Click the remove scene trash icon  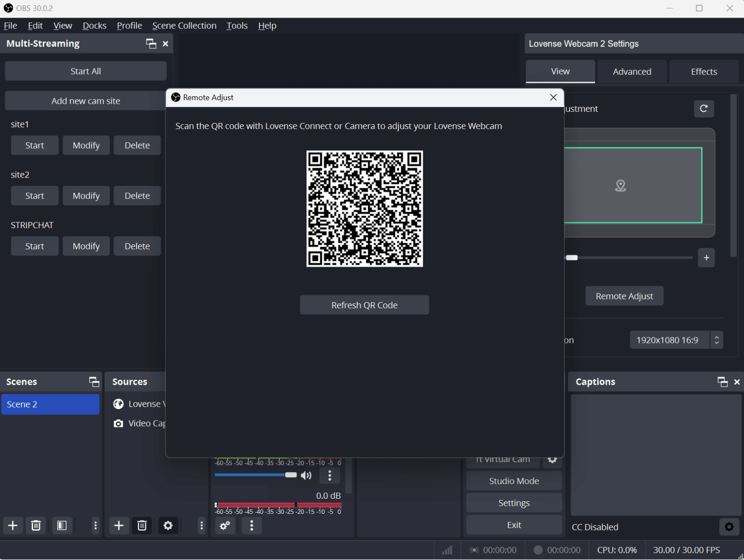point(36,525)
